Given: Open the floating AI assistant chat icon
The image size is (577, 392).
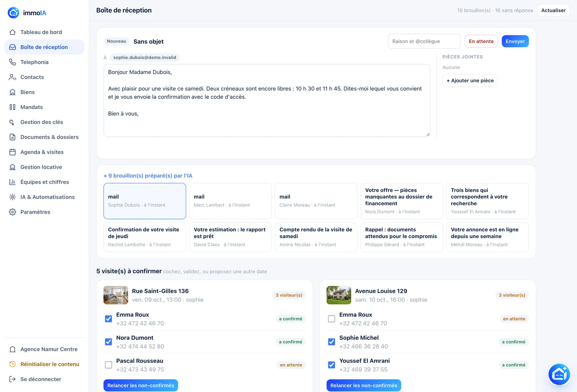Looking at the screenshot, I should (x=559, y=374).
